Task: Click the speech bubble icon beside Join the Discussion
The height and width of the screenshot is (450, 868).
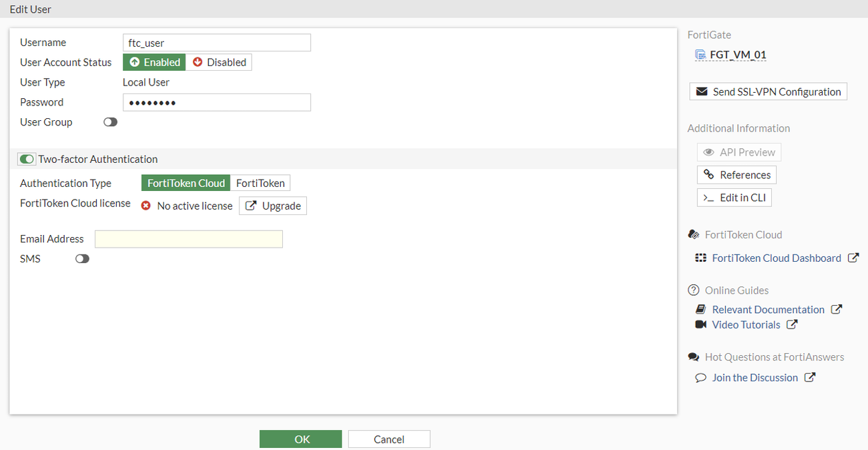Action: point(701,377)
